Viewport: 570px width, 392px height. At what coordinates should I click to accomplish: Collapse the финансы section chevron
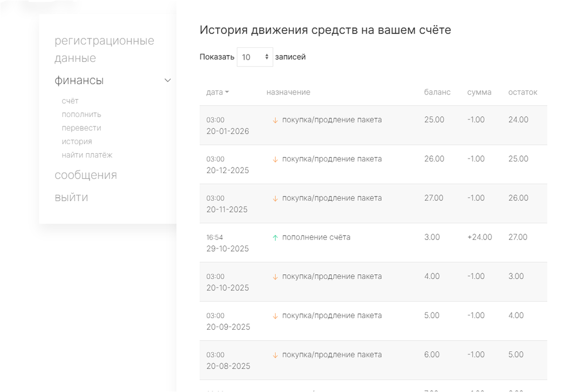click(168, 81)
